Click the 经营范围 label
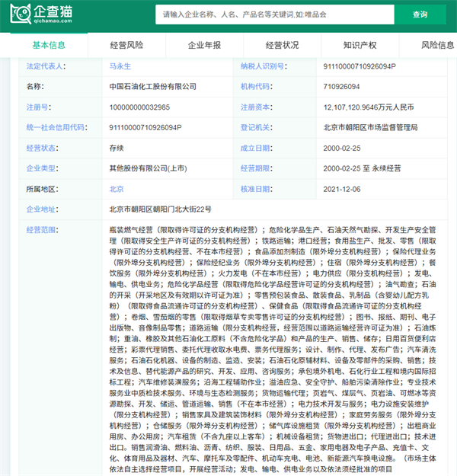The width and height of the screenshot is (457, 476). 41,230
